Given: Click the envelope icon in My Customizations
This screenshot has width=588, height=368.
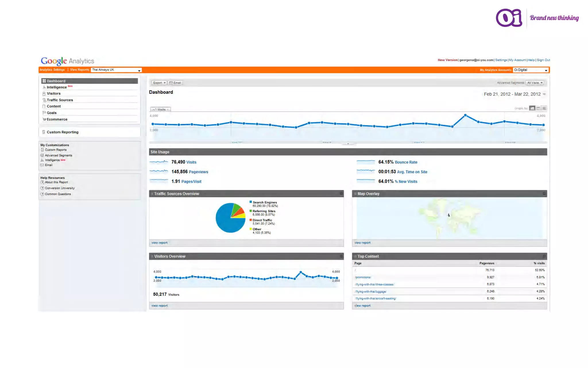Looking at the screenshot, I should [x=42, y=165].
